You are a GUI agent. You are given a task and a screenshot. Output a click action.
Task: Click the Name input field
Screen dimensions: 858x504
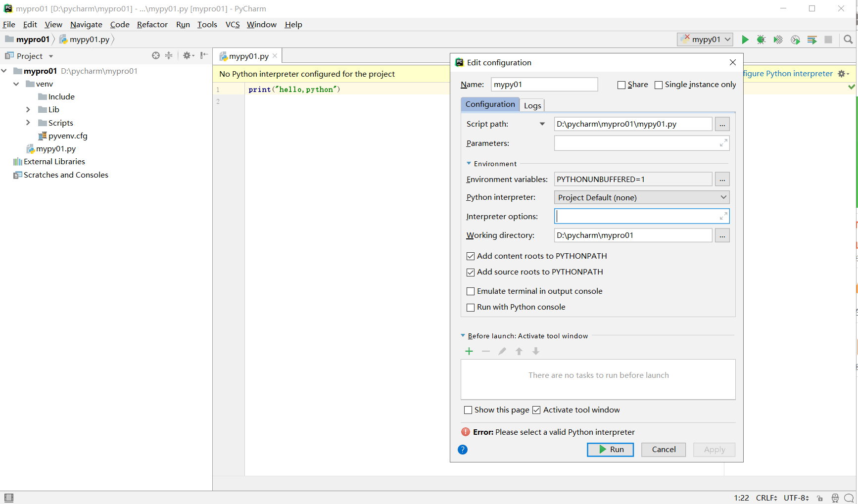544,85
